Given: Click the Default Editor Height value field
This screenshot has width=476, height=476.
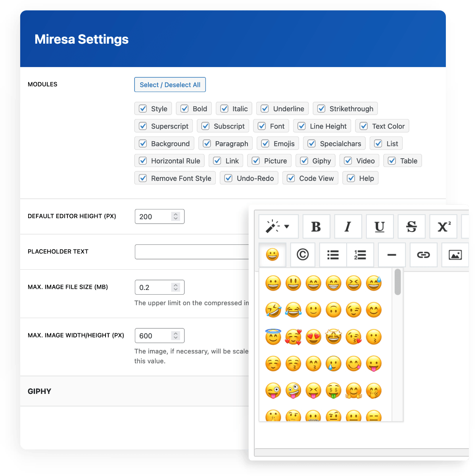Looking at the screenshot, I should tap(159, 216).
